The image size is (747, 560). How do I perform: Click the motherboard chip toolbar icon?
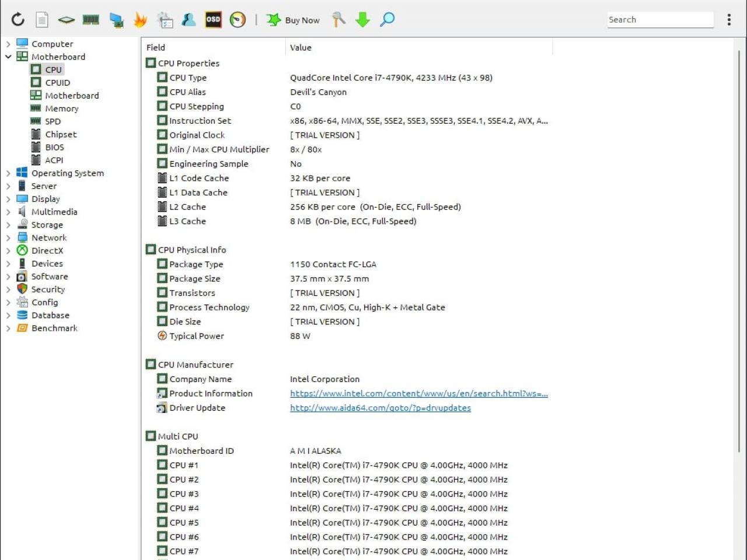[66, 20]
